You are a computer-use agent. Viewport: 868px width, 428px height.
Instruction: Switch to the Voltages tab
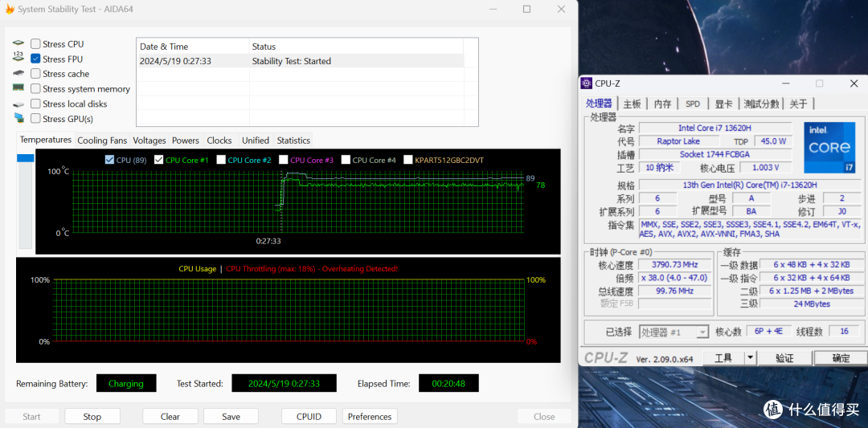(x=149, y=141)
